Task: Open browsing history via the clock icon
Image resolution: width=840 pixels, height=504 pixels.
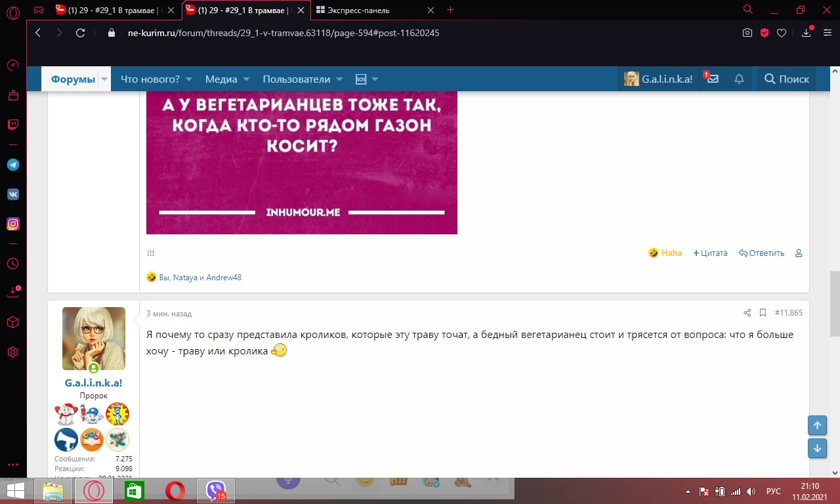Action: click(12, 263)
